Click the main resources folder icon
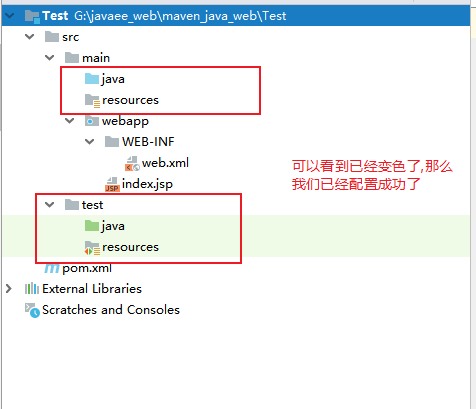Screen dimensions: 476x409 [x=92, y=100]
